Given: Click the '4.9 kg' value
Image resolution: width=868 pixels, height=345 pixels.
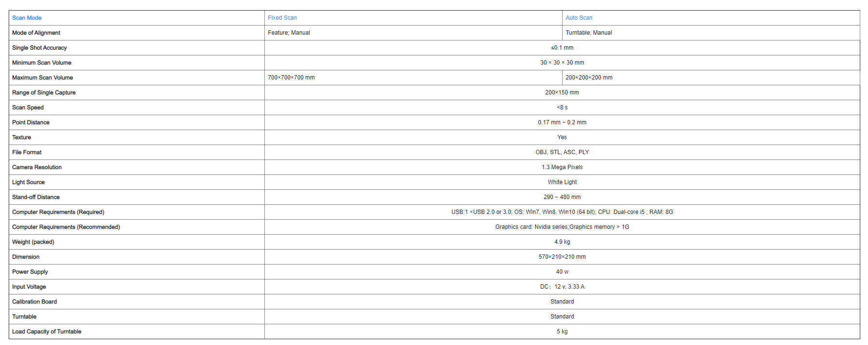Looking at the screenshot, I should point(562,242).
